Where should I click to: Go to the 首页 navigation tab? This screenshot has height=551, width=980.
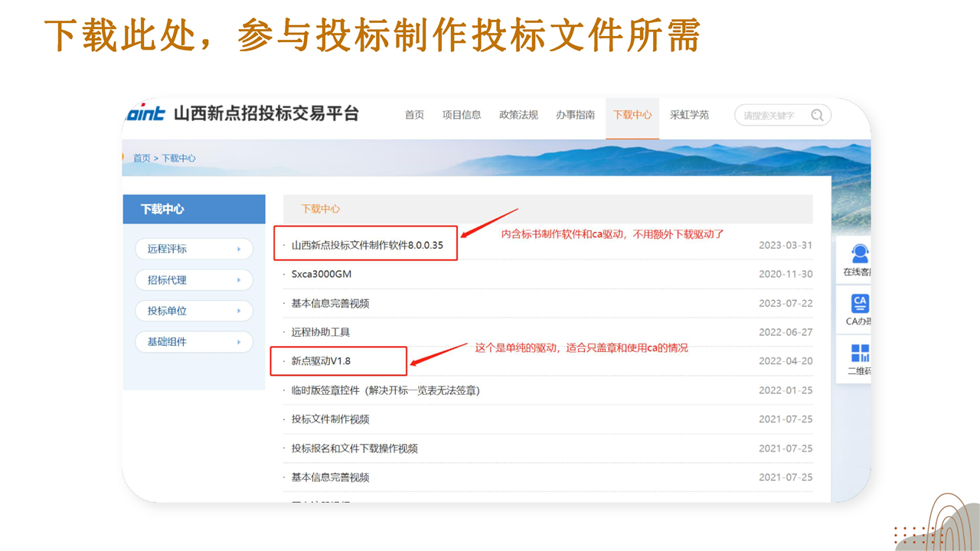(x=414, y=115)
